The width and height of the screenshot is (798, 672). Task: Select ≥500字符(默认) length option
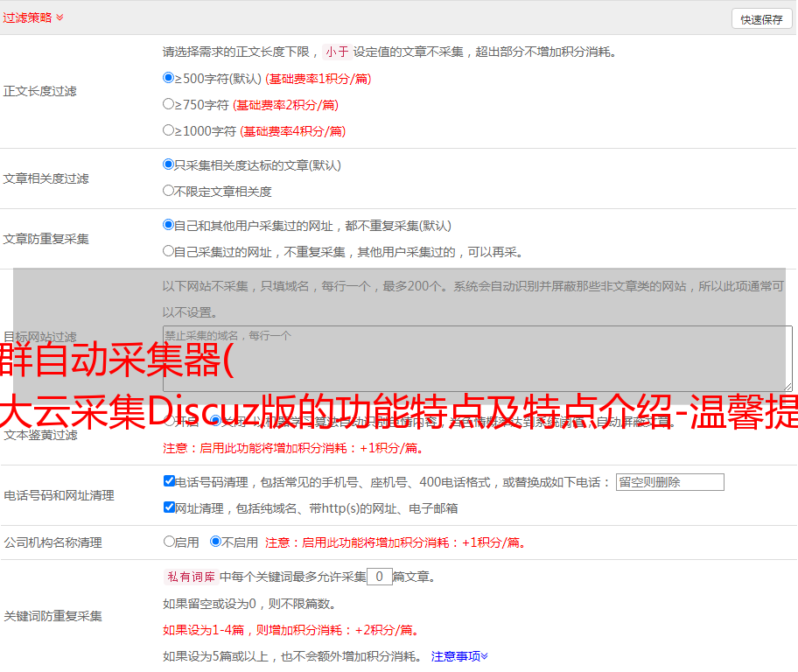click(168, 78)
